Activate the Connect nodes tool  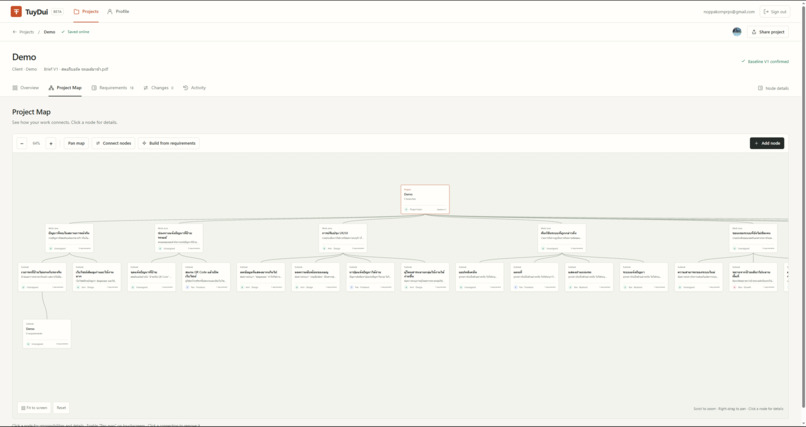pyautogui.click(x=113, y=143)
